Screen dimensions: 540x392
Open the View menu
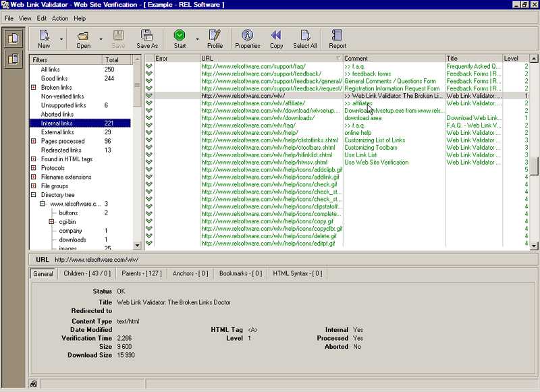(x=25, y=18)
